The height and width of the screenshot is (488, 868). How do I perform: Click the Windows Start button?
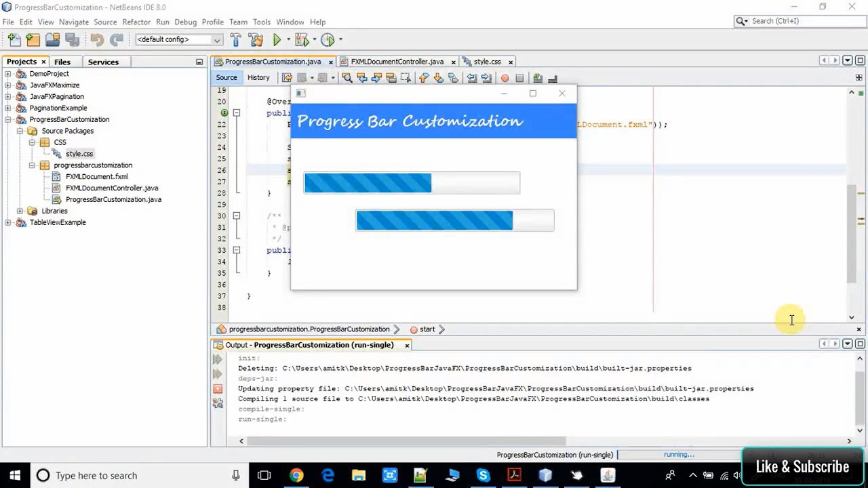coord(15,476)
